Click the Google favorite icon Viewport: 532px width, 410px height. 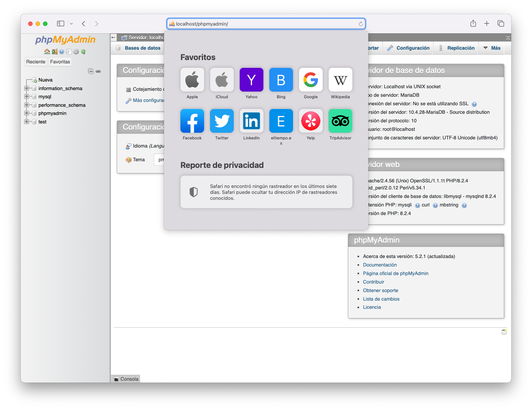(310, 80)
